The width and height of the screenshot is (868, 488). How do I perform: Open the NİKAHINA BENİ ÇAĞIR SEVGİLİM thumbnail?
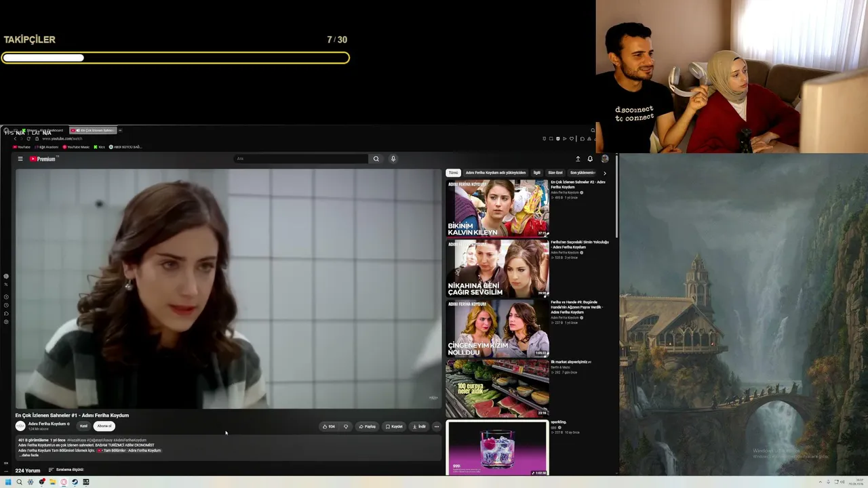coord(497,268)
